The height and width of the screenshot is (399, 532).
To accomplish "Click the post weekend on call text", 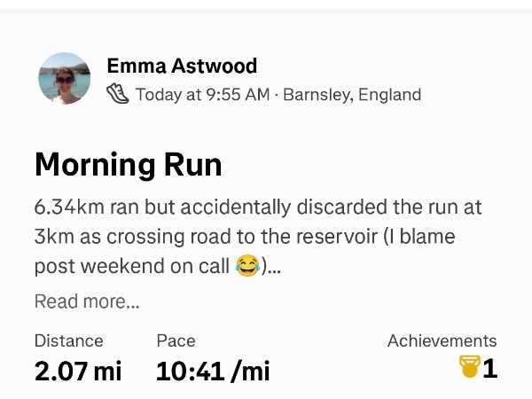I will click(x=133, y=266).
